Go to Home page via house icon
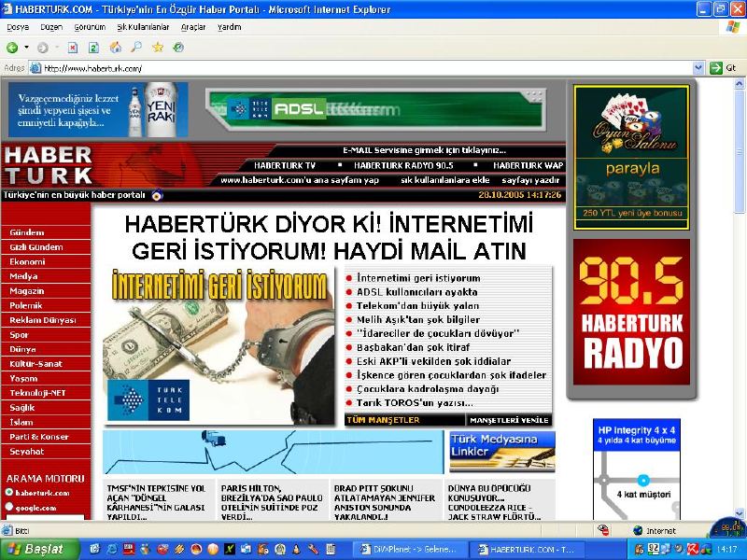Viewport: 747px width, 560px height. click(x=116, y=48)
